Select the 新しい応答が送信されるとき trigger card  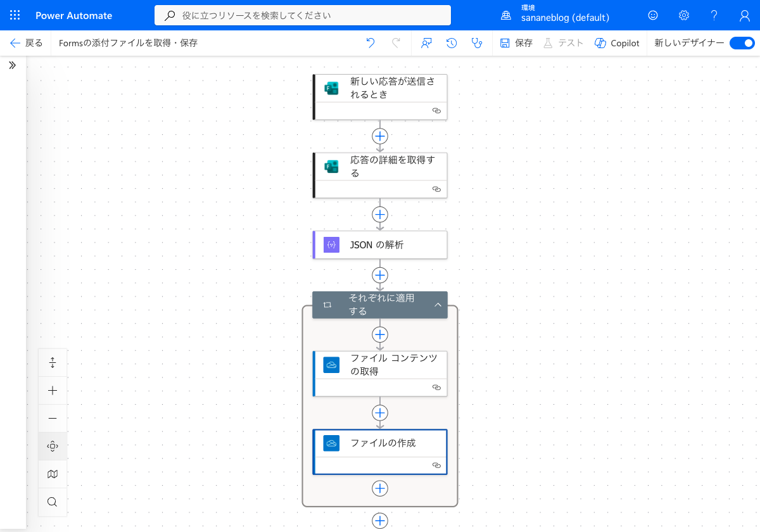click(x=380, y=97)
